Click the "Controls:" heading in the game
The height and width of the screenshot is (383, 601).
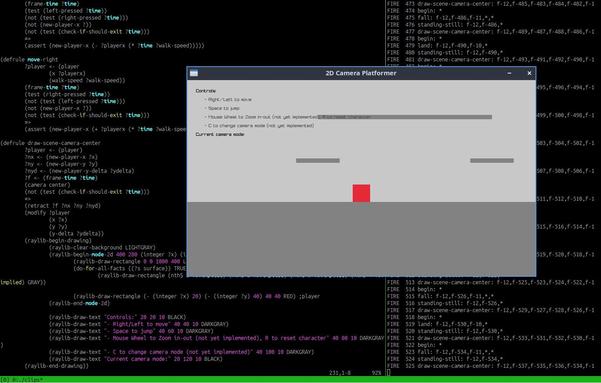(x=206, y=91)
